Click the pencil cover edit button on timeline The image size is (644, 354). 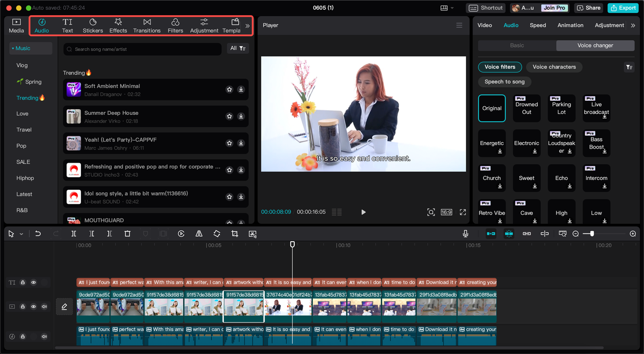pyautogui.click(x=64, y=306)
